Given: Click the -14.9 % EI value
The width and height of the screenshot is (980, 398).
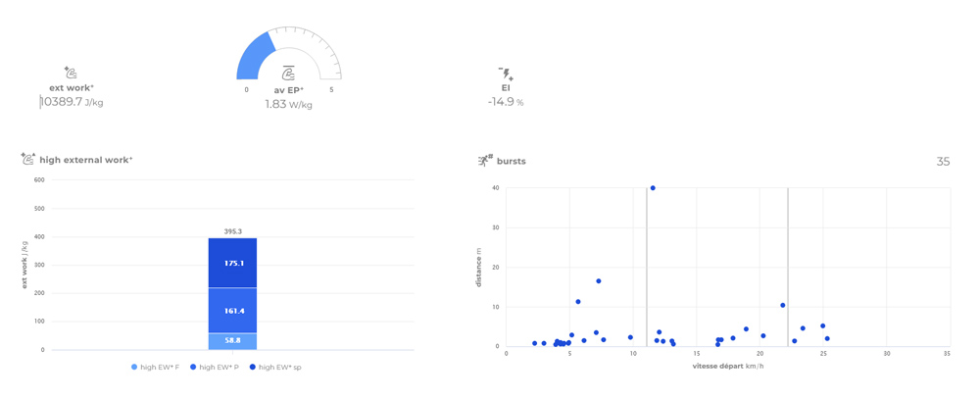Looking at the screenshot, I should 506,102.
